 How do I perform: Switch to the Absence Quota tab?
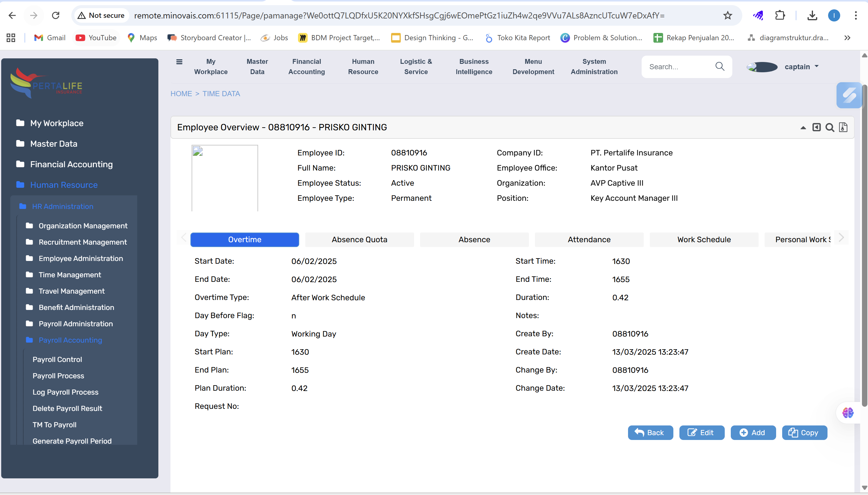click(x=359, y=240)
